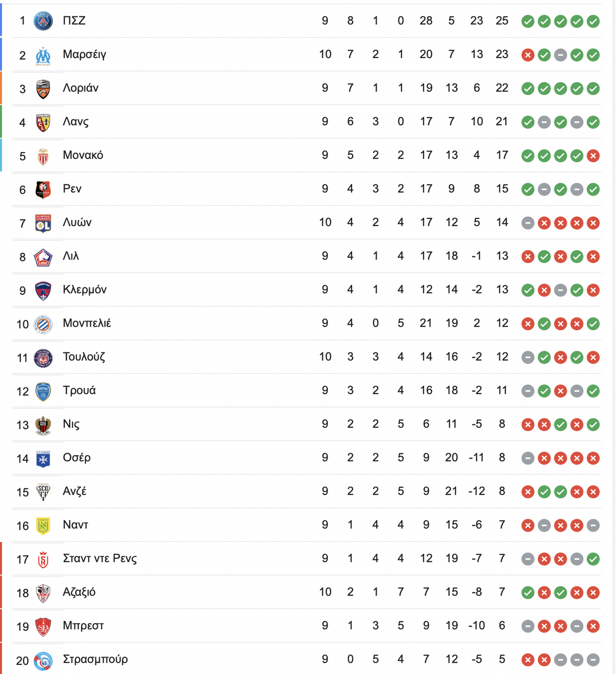
Task: Select the Σταντ ντε Ρενς team name
Action: [100, 558]
